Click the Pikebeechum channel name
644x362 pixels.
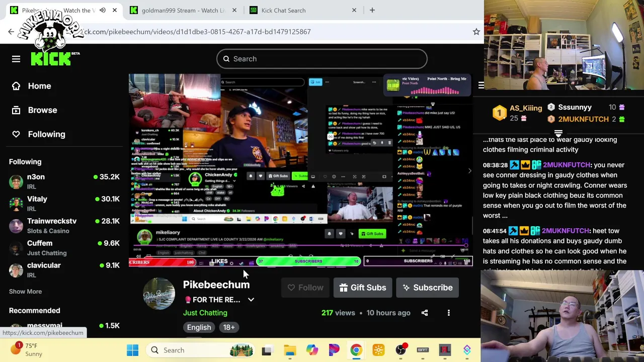(x=216, y=285)
